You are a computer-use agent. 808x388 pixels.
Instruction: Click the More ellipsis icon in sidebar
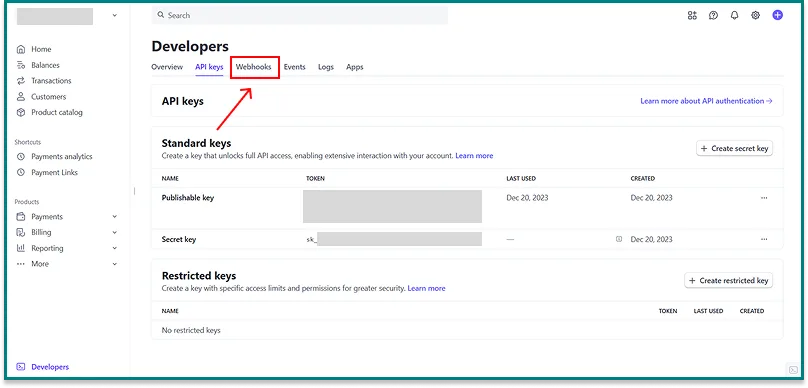click(x=21, y=264)
